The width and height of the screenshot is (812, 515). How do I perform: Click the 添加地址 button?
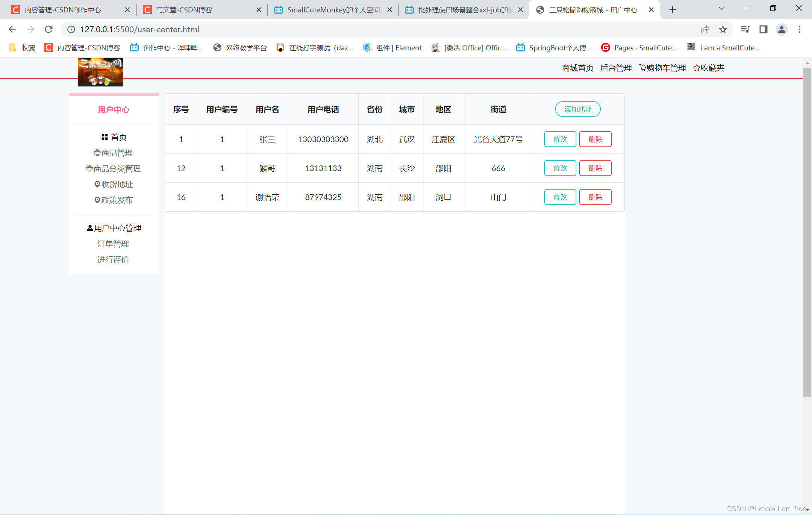pyautogui.click(x=578, y=109)
